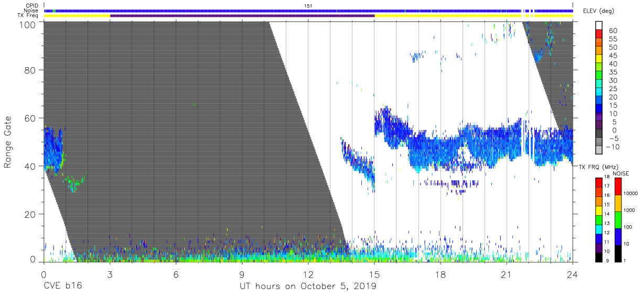Screen dimensions: 644x297
Task: Click the ELEV color bar label '60'
Action: (612, 31)
